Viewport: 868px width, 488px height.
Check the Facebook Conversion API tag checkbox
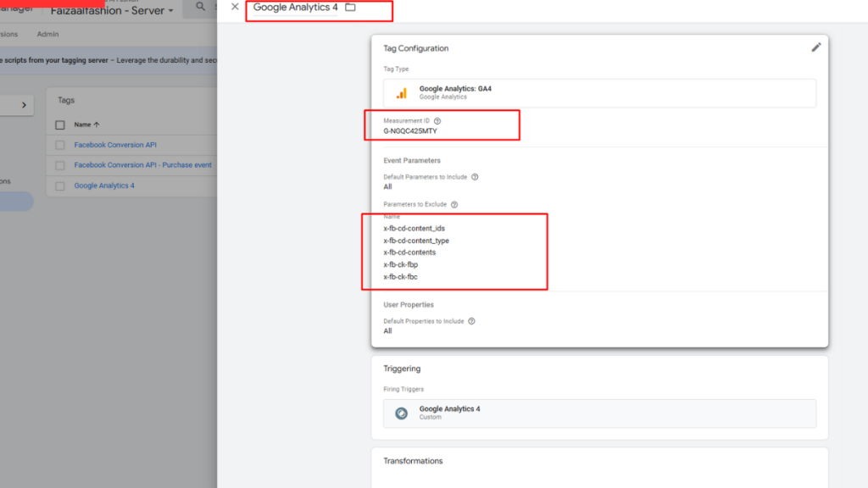coord(60,145)
